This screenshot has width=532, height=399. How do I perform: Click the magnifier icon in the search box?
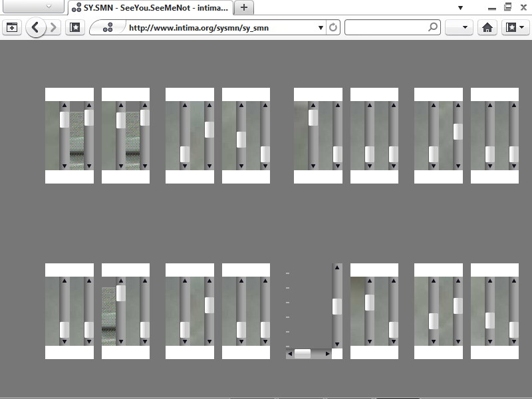[x=433, y=28]
